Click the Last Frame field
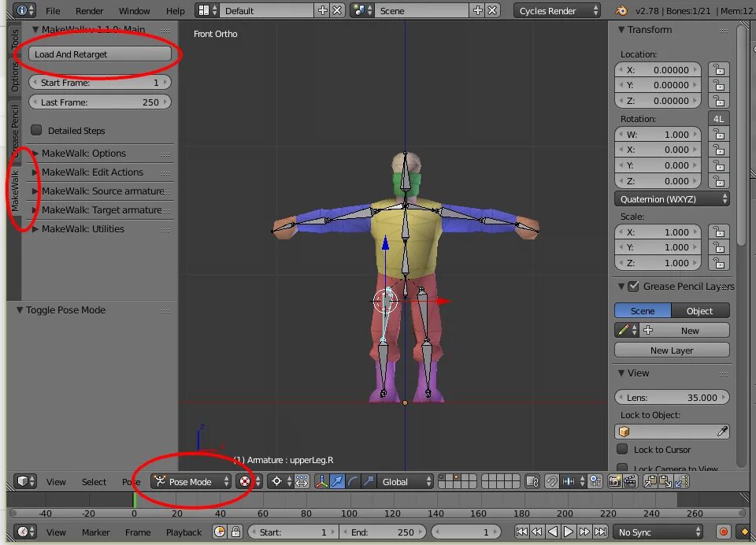 pos(100,102)
